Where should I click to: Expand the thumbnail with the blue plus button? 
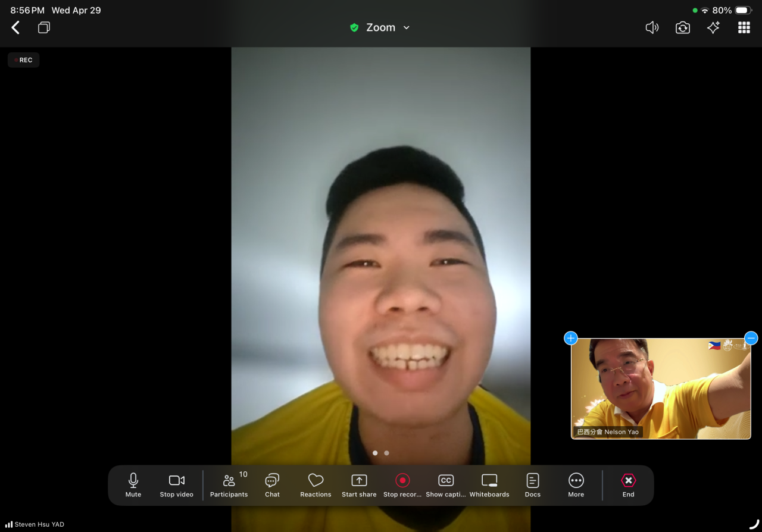tap(571, 338)
